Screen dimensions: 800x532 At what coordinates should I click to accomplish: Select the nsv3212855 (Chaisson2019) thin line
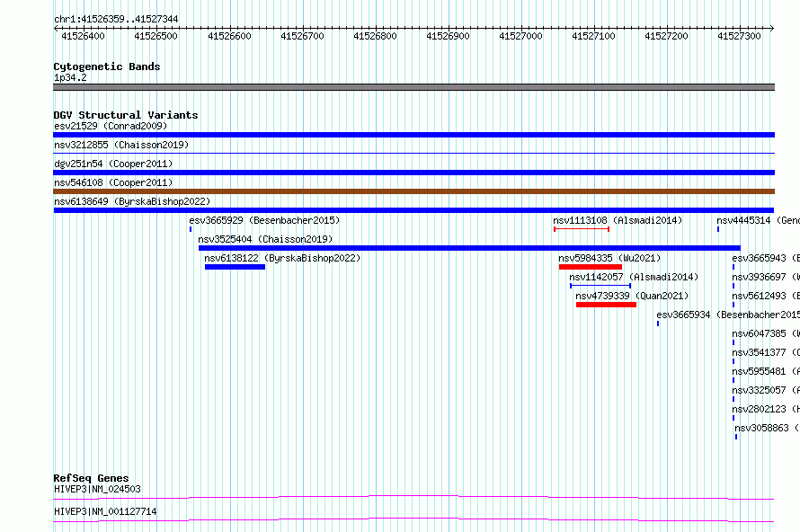click(413, 153)
